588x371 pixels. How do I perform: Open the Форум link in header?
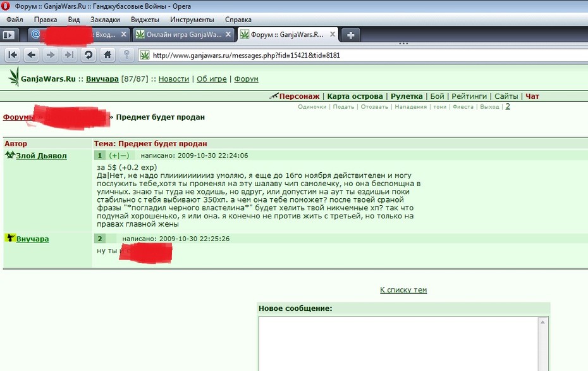click(246, 79)
